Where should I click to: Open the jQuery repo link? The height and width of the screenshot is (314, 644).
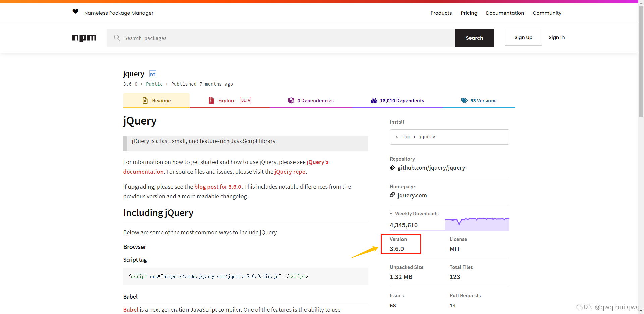pos(290,172)
